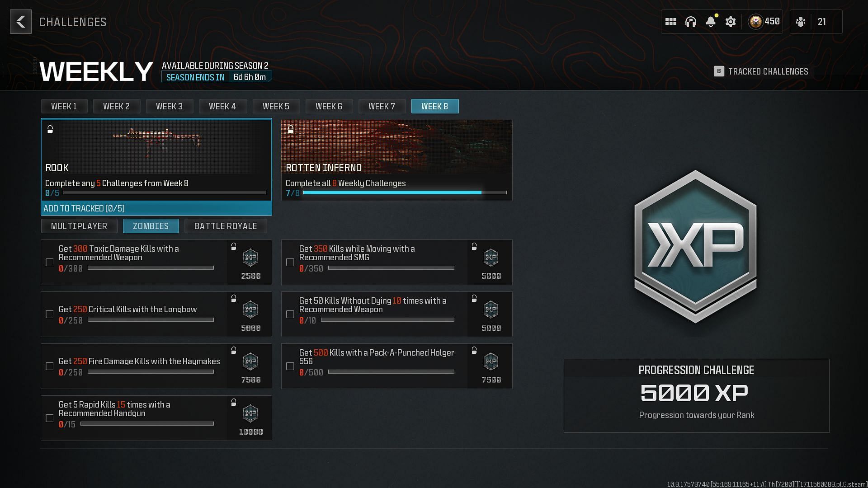
Task: Select the MULTIPLAYER mode tab
Action: [x=79, y=226]
